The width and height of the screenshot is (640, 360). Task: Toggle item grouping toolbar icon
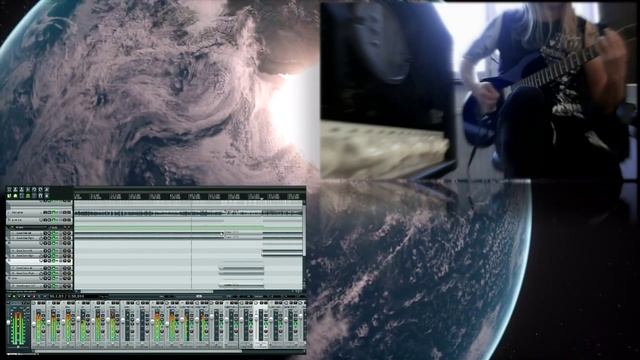tap(15, 196)
